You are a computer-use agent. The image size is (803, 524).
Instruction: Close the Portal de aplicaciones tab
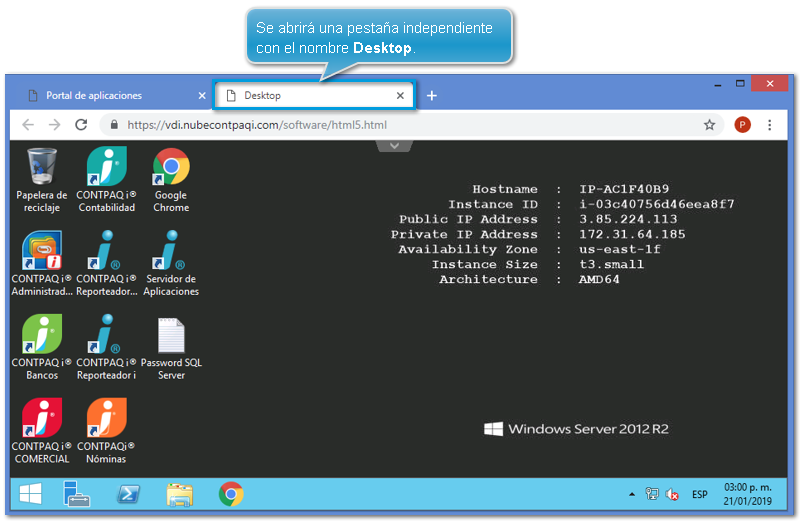pos(202,96)
